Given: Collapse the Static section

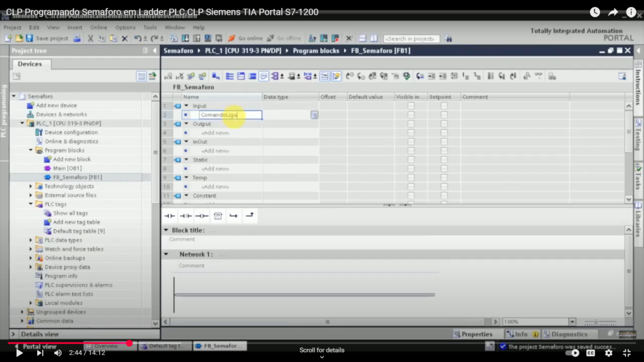Looking at the screenshot, I should [x=186, y=160].
